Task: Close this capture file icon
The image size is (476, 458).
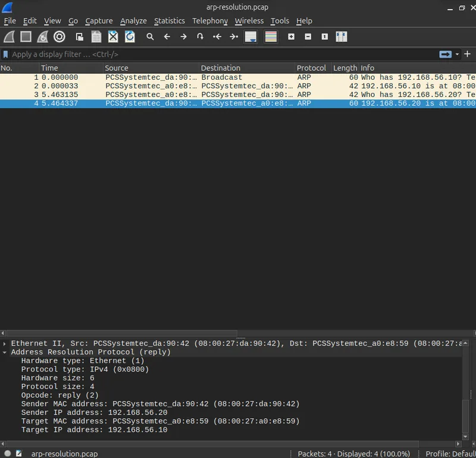Action: pyautogui.click(x=113, y=37)
